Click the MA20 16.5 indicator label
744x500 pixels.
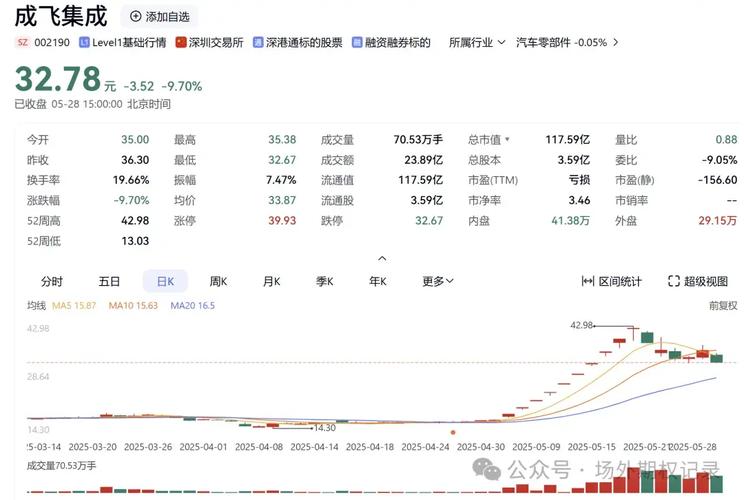pos(193,306)
